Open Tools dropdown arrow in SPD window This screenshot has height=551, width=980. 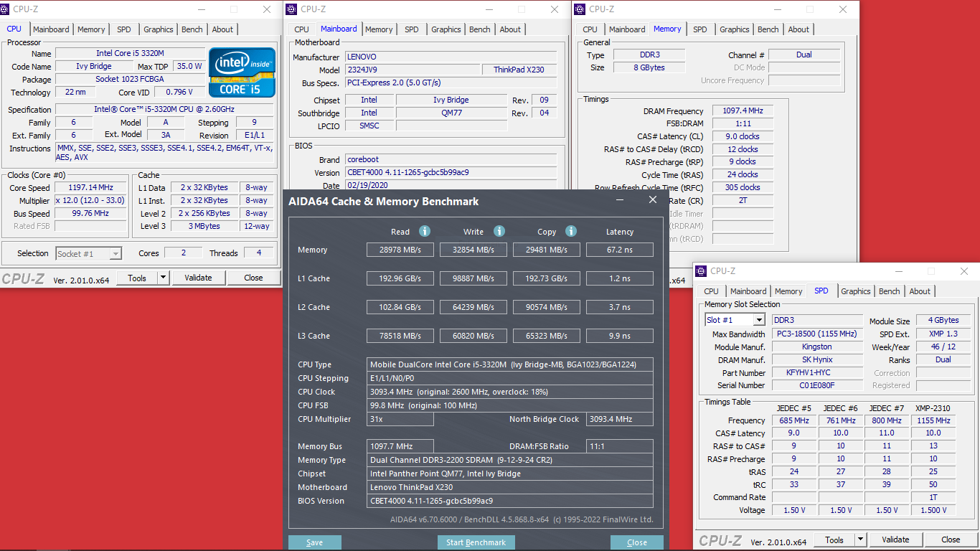point(860,540)
